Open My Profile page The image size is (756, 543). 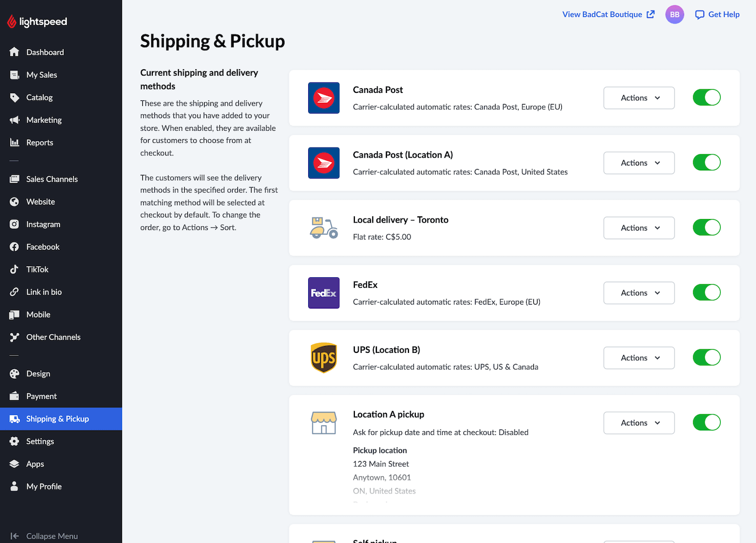pos(61,487)
